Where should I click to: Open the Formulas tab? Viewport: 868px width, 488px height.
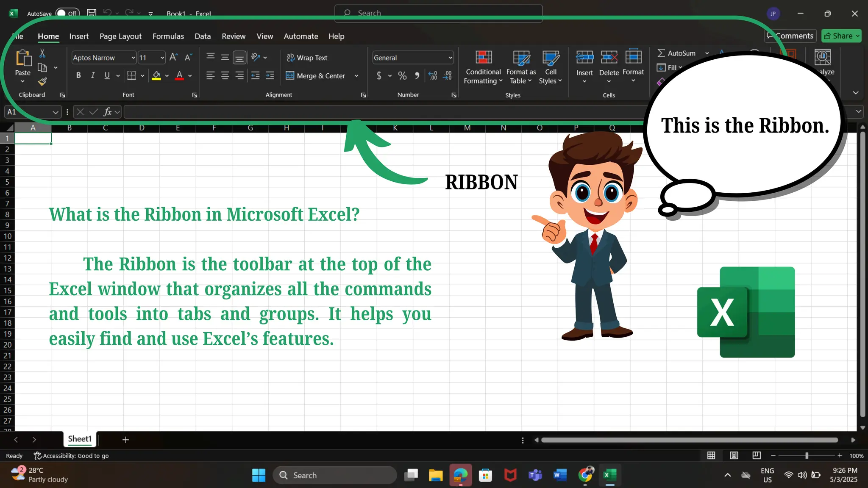tap(168, 36)
